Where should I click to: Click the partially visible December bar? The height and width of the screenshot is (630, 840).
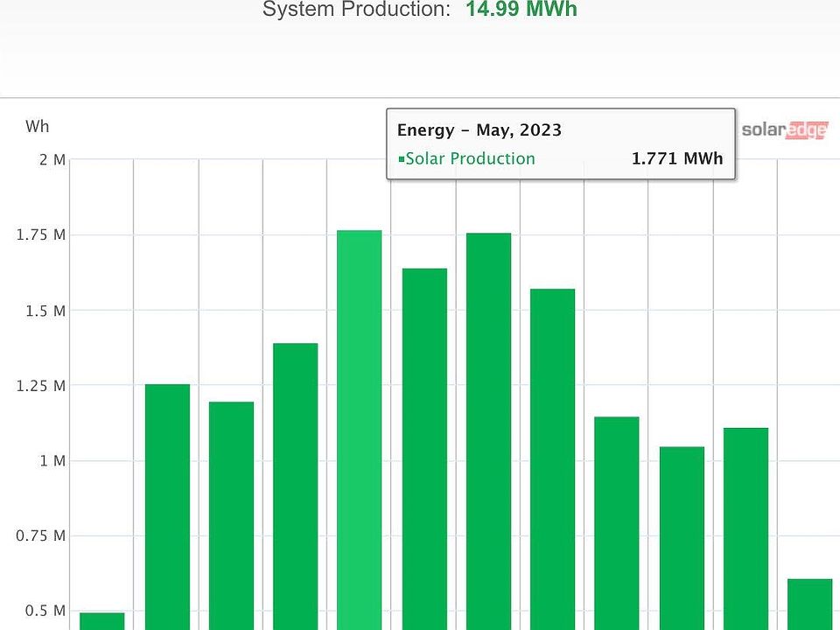click(x=809, y=604)
